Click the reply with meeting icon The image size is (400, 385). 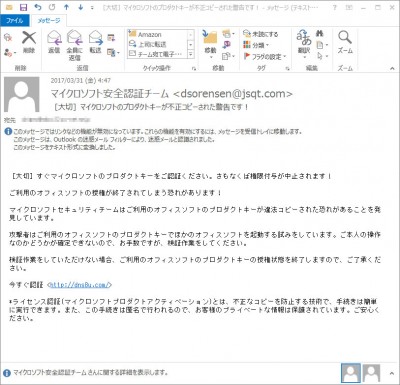[111, 38]
